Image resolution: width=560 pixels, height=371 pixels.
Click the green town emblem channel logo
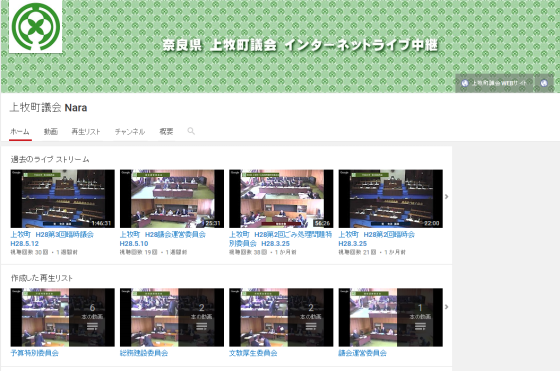35,26
